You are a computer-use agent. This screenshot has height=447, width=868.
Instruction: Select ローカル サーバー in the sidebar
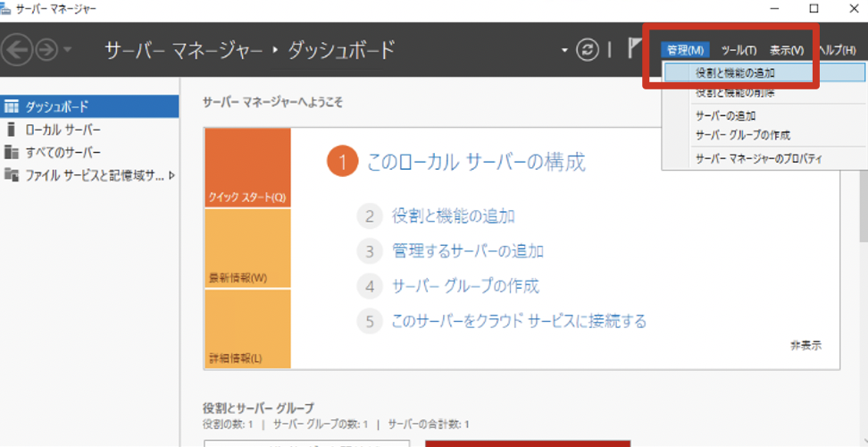[x=89, y=131]
